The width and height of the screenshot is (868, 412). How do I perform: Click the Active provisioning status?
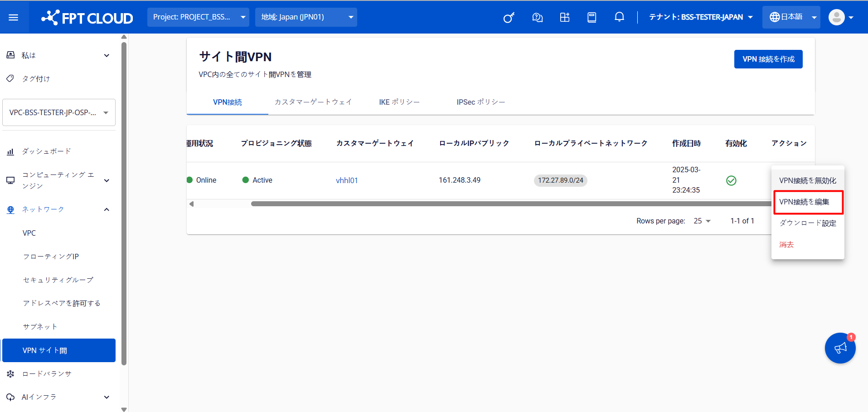point(257,180)
